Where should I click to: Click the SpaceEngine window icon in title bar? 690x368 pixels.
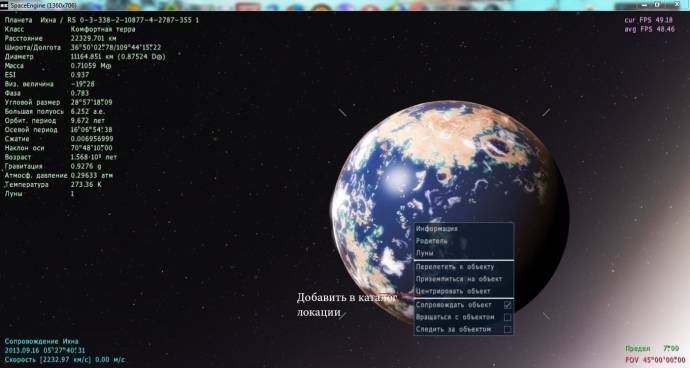4,5
